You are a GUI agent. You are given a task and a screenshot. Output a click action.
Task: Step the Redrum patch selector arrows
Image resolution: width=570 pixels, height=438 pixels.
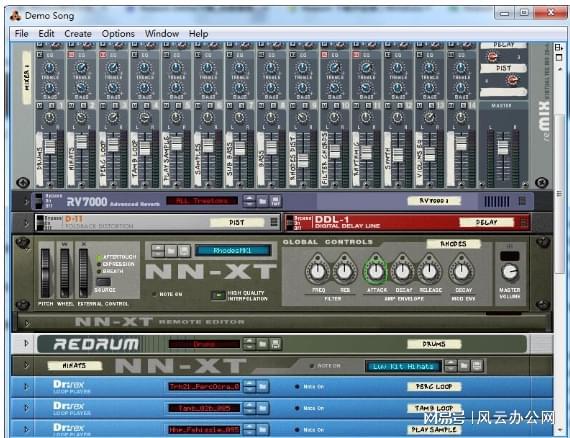[x=249, y=344]
